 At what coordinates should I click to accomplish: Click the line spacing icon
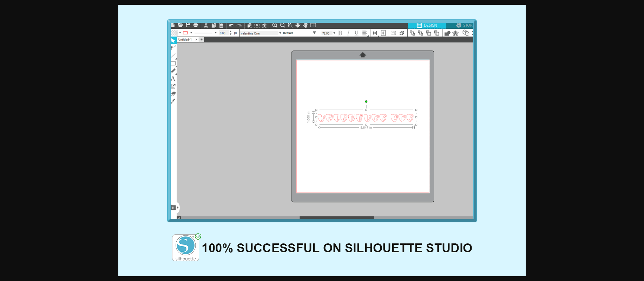(x=383, y=33)
